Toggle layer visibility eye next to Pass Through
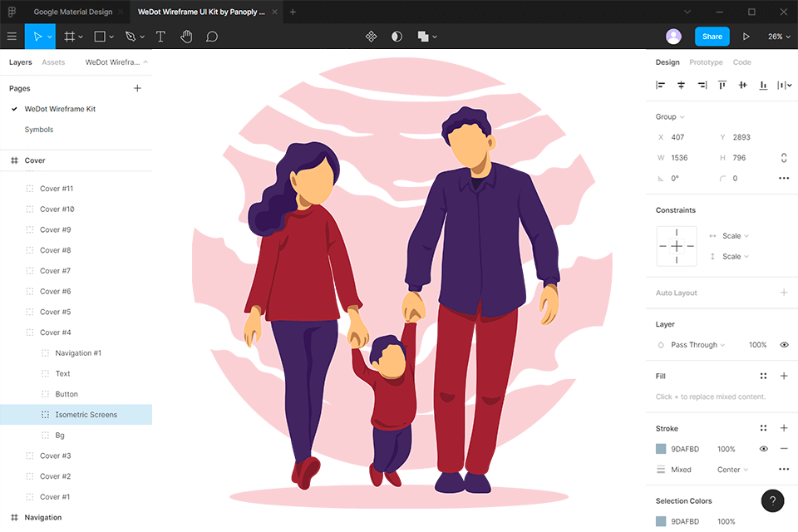798x532 pixels. pos(784,345)
